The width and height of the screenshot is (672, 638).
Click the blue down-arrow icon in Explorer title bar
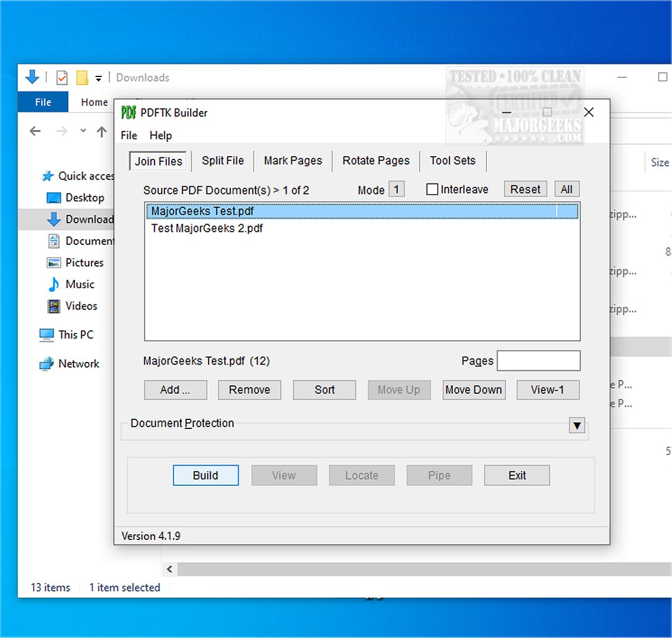(32, 77)
